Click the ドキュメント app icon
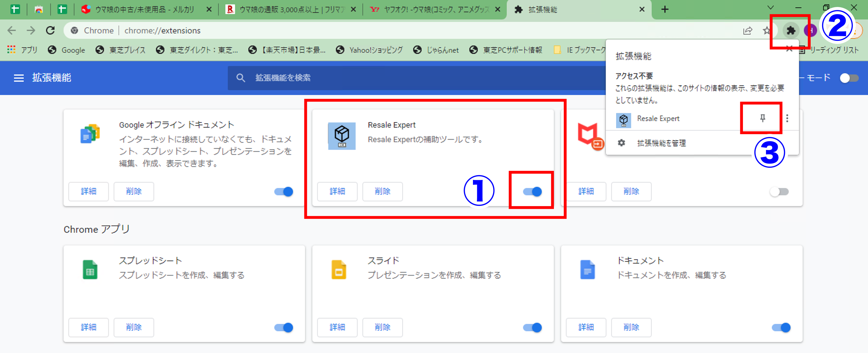The image size is (868, 353). 587,269
